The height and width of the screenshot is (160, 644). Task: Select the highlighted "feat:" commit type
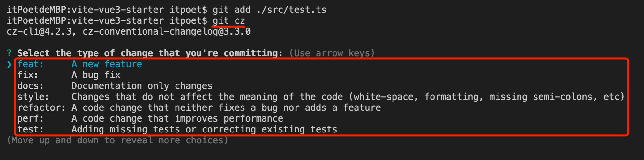click(x=30, y=64)
